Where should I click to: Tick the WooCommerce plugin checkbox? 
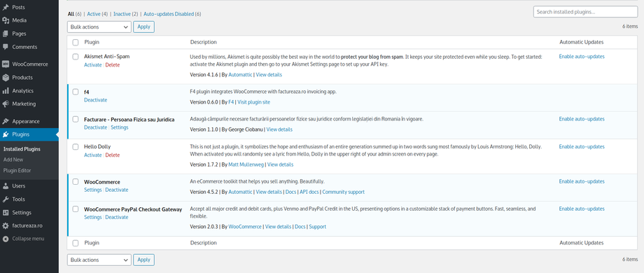pyautogui.click(x=76, y=181)
